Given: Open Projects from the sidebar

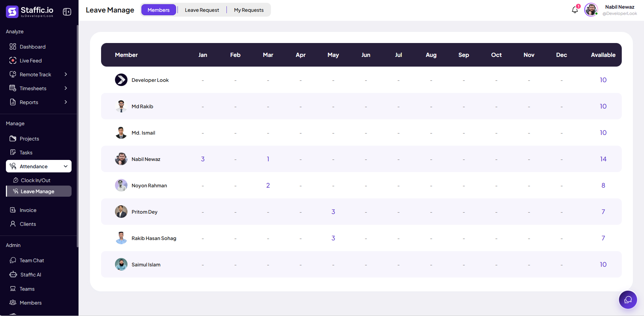Looking at the screenshot, I should (x=29, y=138).
